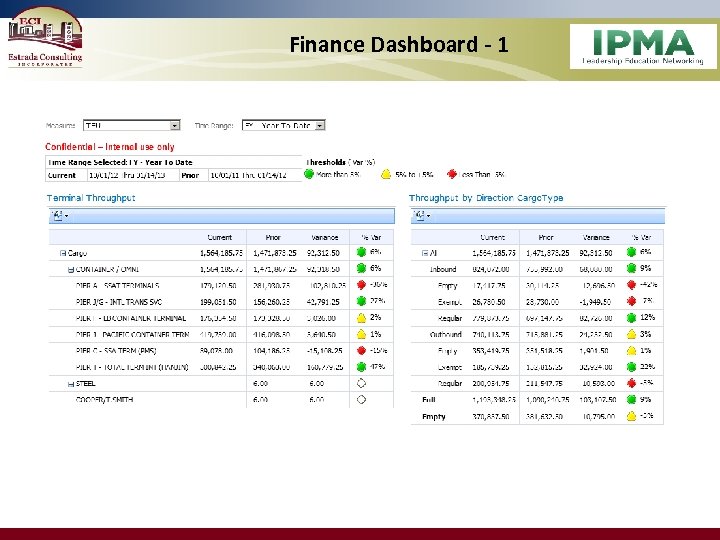720x540 pixels.
Task: Click green 'More than 5%' threshold legend icon
Action: pyautogui.click(x=309, y=174)
